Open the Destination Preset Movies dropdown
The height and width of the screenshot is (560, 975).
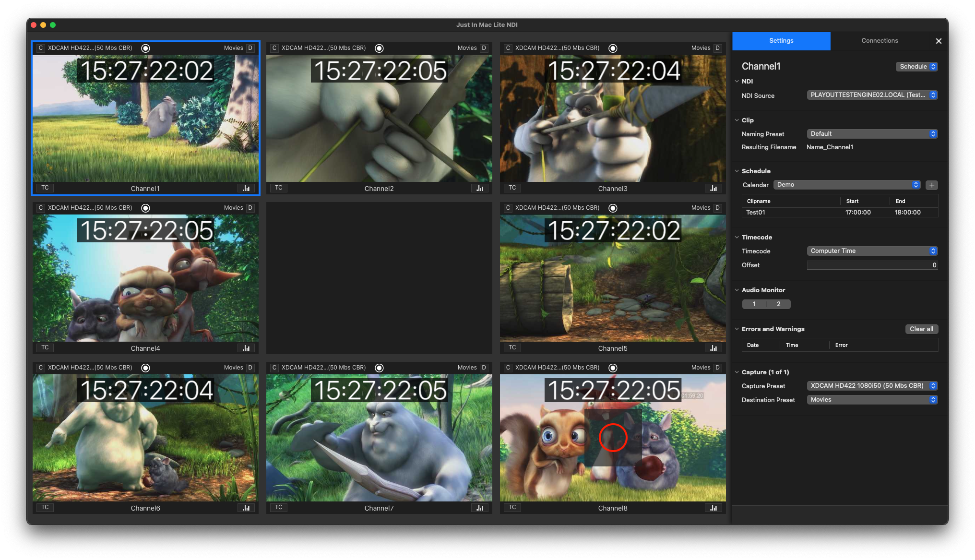pos(872,400)
